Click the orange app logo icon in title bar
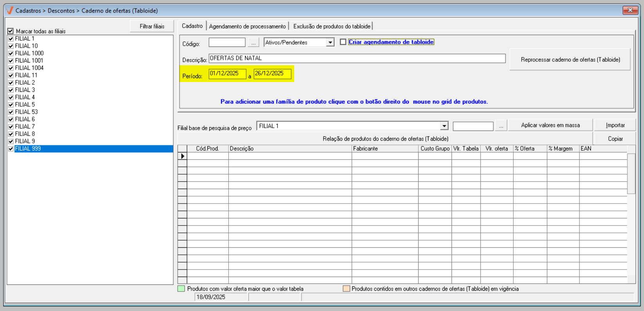 tap(9, 11)
